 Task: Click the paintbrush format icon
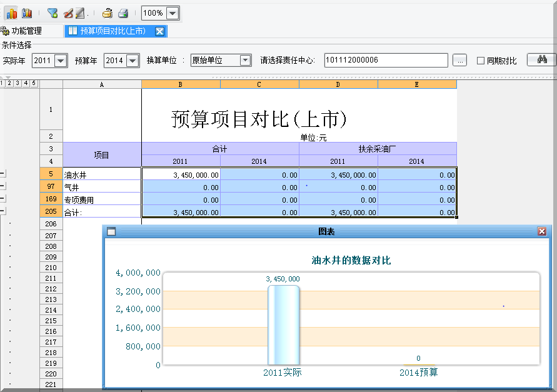pyautogui.click(x=68, y=13)
